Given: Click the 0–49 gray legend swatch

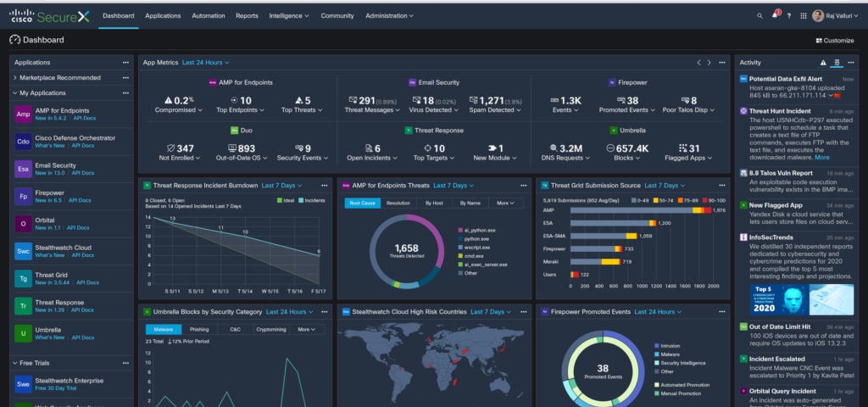Looking at the screenshot, I should [x=633, y=200].
